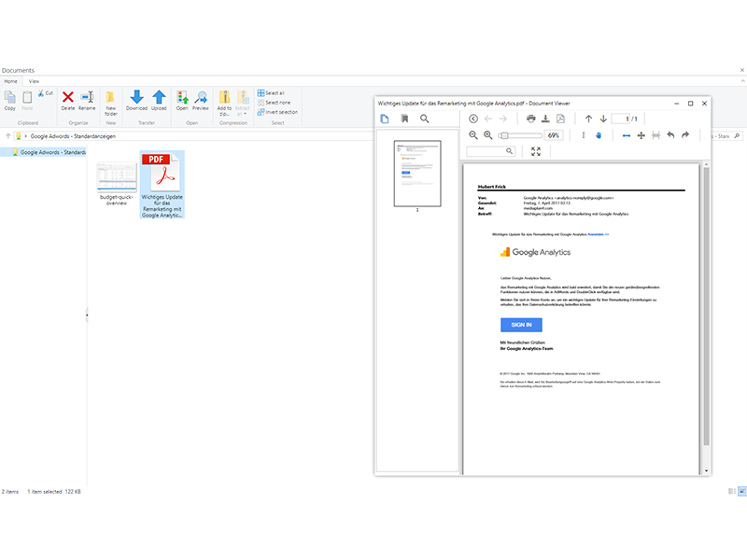Enable fit whole page mode
The height and width of the screenshot is (560, 747).
pos(641,135)
